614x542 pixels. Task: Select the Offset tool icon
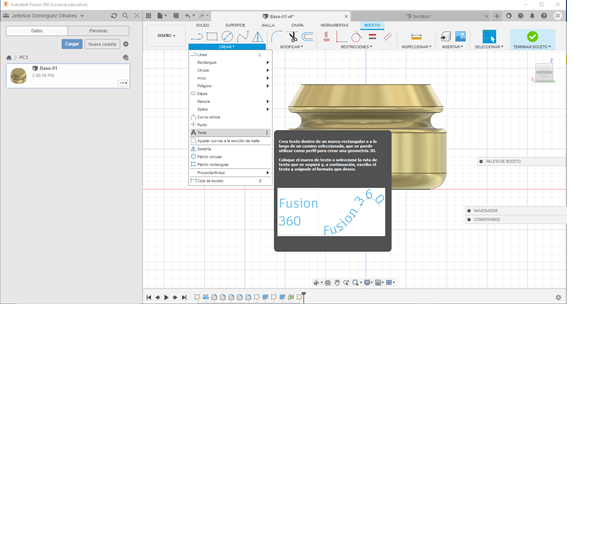coord(308,37)
